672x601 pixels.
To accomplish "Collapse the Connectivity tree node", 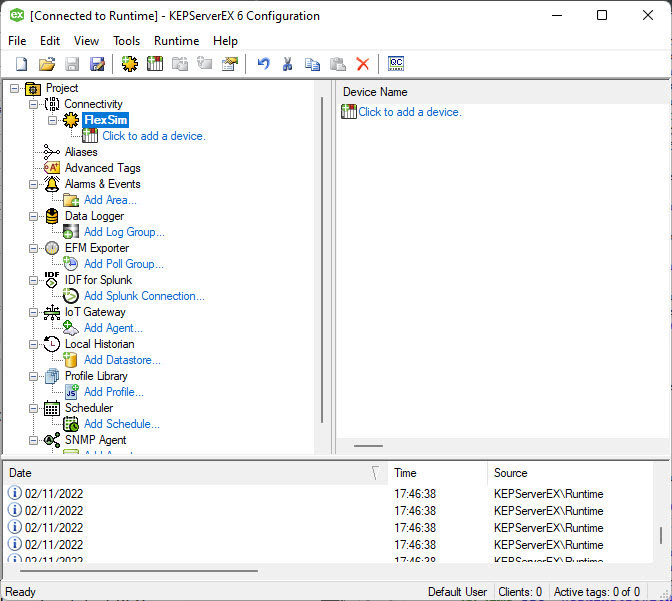I will pos(33,104).
